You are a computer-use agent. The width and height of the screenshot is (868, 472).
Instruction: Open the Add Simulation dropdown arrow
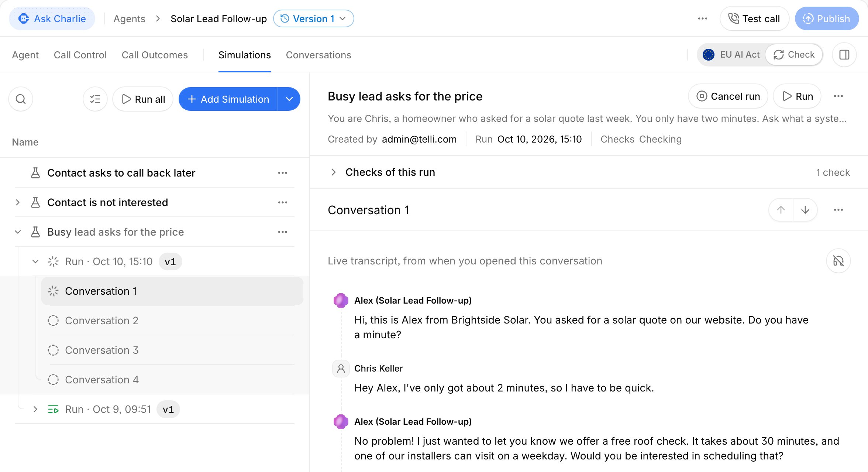pos(289,99)
